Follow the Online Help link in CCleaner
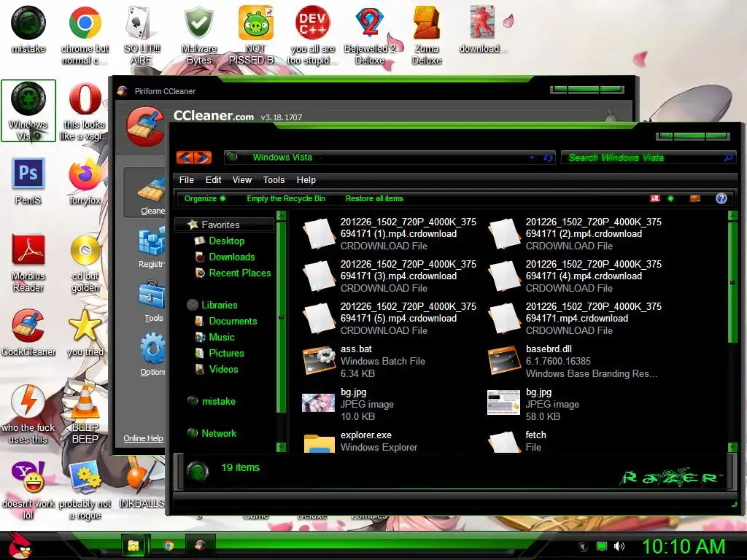This screenshot has width=747, height=560. click(144, 438)
